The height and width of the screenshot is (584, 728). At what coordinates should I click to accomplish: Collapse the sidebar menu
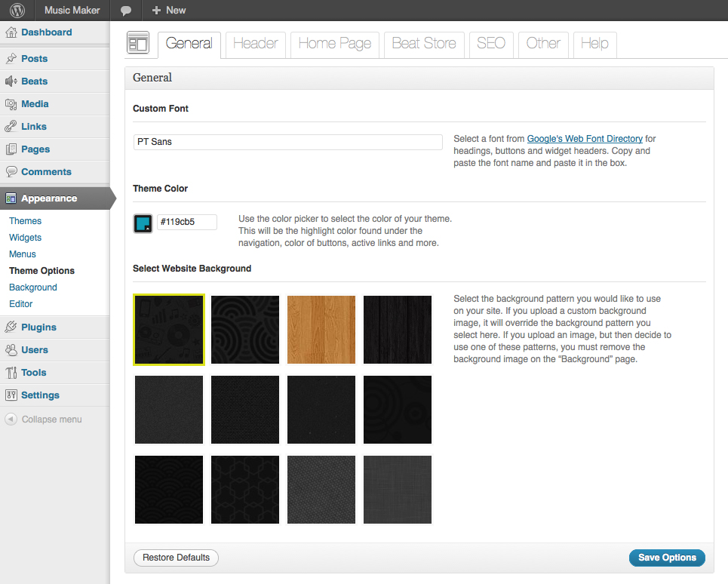coord(44,420)
